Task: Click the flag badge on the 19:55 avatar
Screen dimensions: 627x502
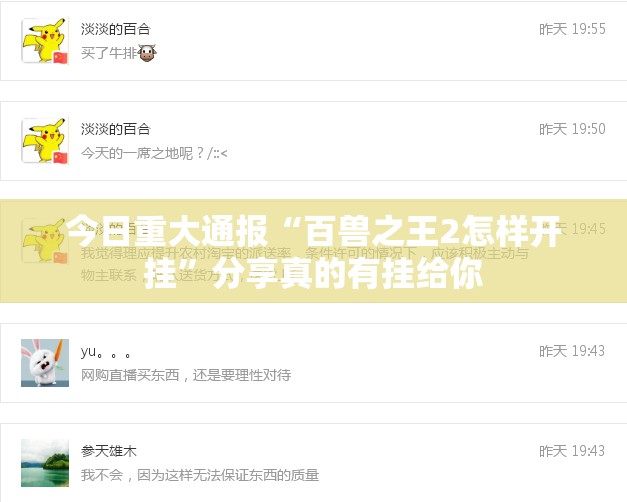Action: pos(60,57)
